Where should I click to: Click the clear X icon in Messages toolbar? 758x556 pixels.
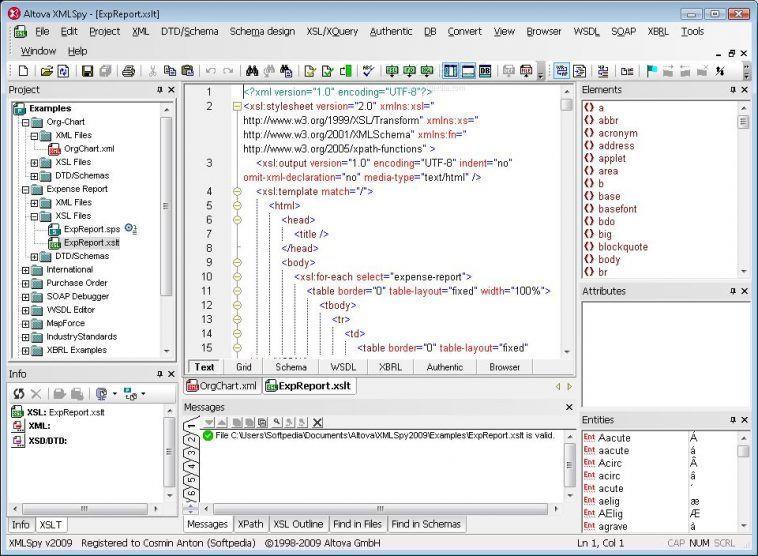pos(318,423)
